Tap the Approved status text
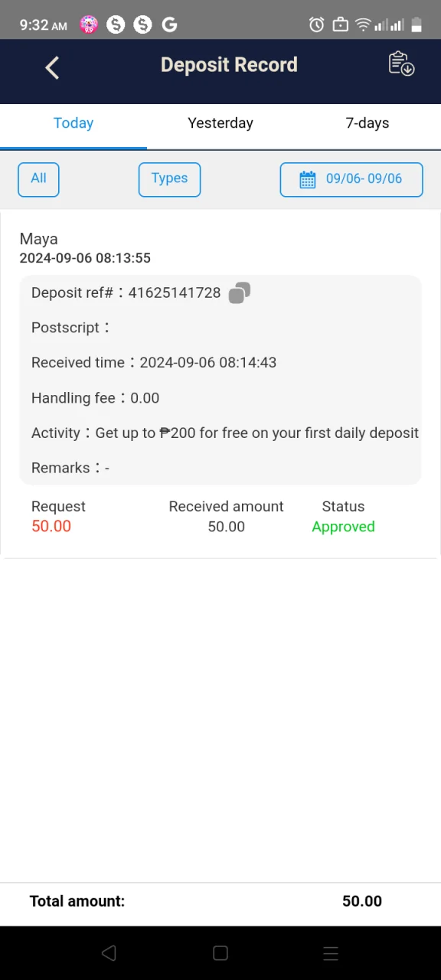 coord(343,527)
